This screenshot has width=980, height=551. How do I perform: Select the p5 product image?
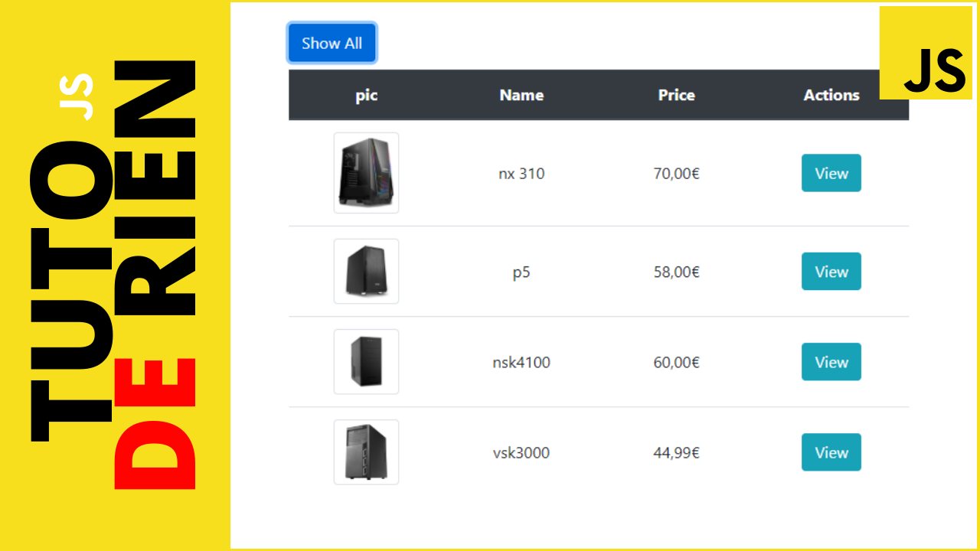point(366,272)
